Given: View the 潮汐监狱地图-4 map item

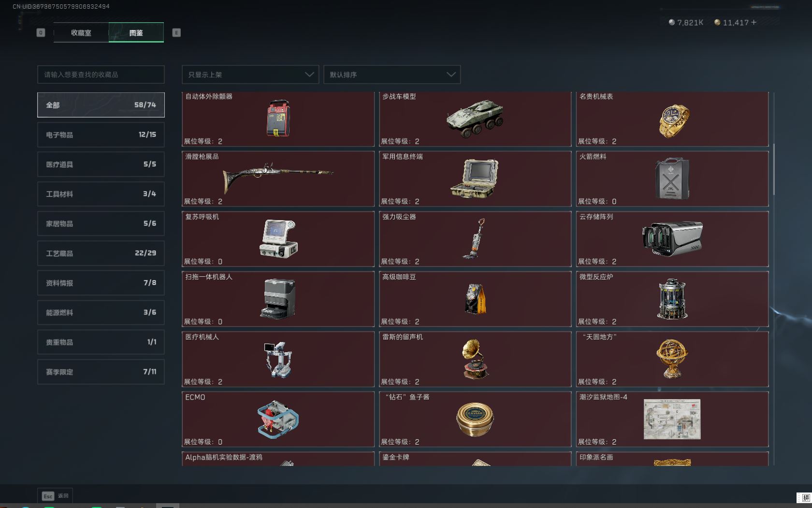Looking at the screenshot, I should click(x=672, y=419).
